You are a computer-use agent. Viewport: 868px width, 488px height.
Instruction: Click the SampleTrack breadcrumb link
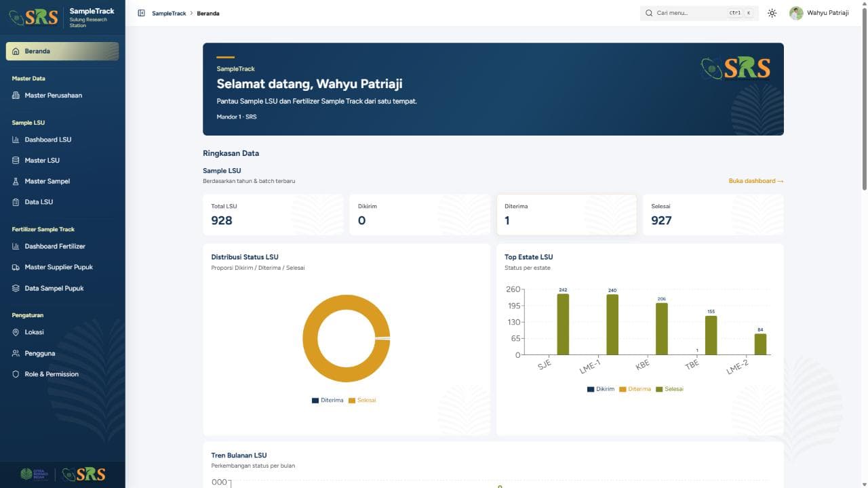tap(169, 14)
